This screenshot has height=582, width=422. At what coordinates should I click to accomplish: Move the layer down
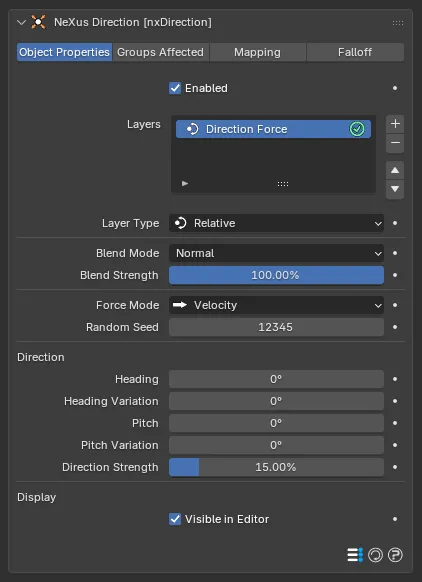(x=395, y=189)
